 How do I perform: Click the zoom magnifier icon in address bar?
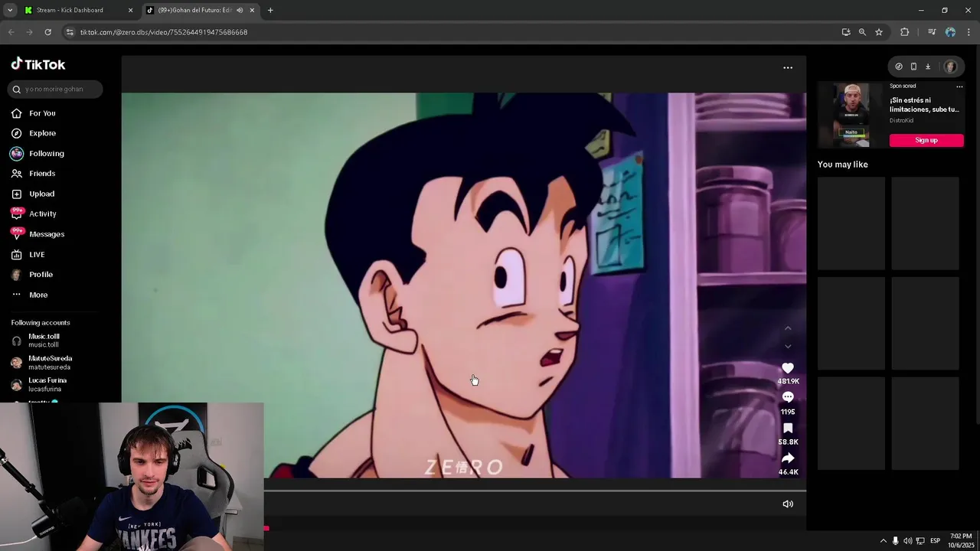coord(862,32)
